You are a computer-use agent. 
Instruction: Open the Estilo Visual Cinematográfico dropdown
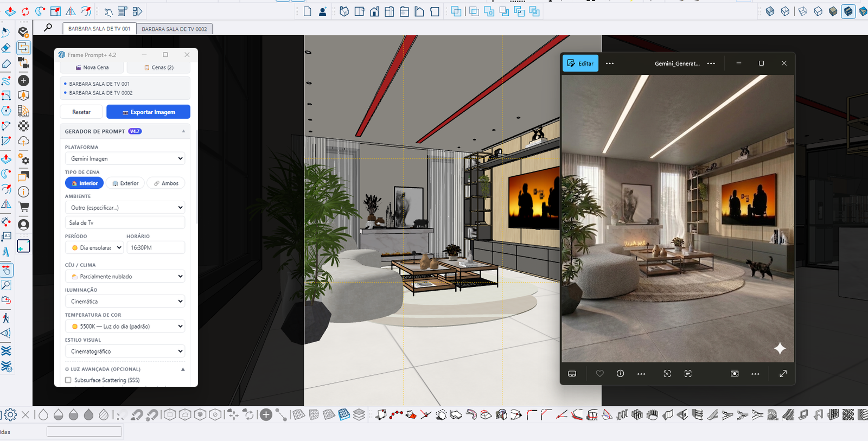125,351
